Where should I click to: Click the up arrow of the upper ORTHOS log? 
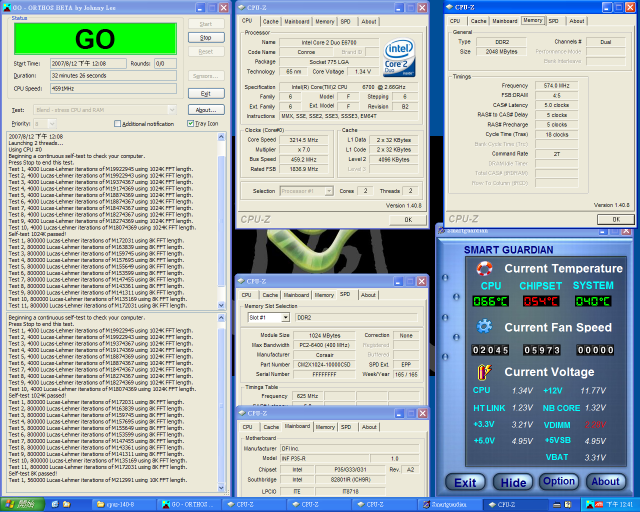[x=221, y=136]
